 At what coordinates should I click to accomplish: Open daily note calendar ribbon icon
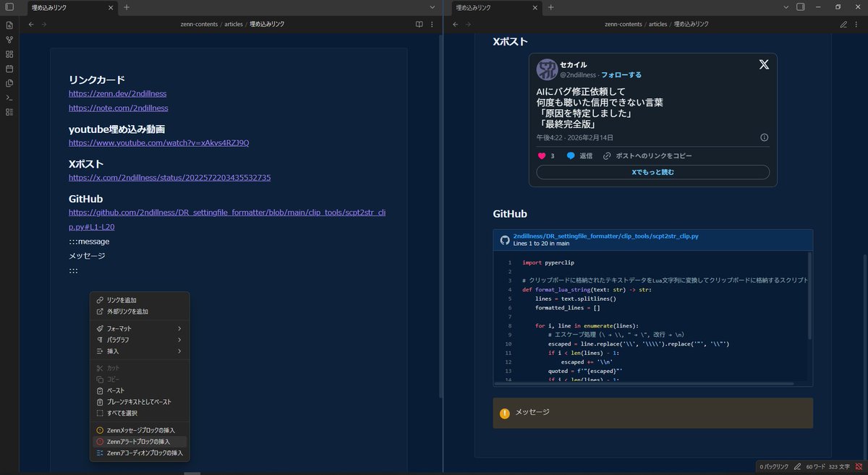point(9,69)
